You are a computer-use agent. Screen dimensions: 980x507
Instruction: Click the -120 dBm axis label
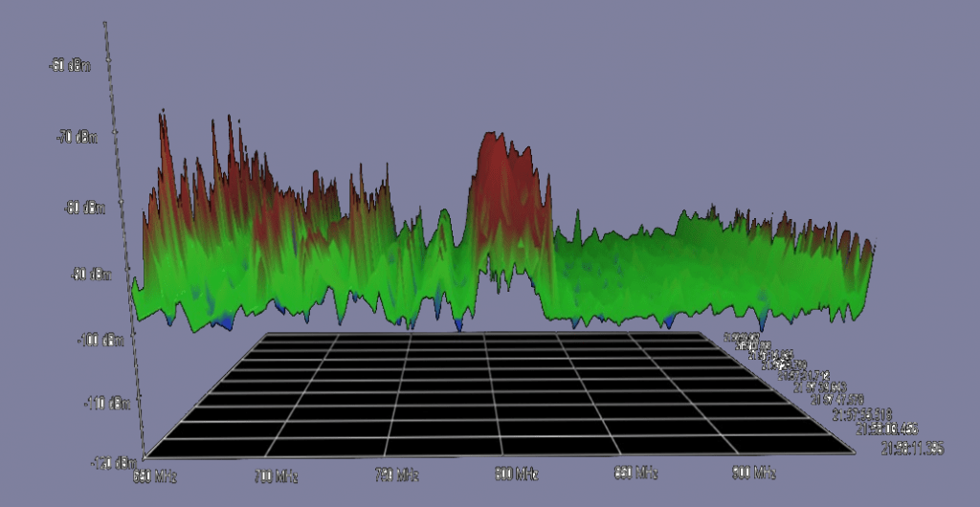coord(116,464)
